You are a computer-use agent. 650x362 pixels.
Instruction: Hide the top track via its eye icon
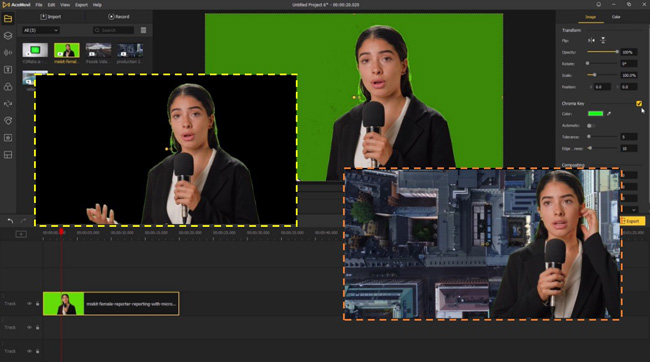coord(29,304)
